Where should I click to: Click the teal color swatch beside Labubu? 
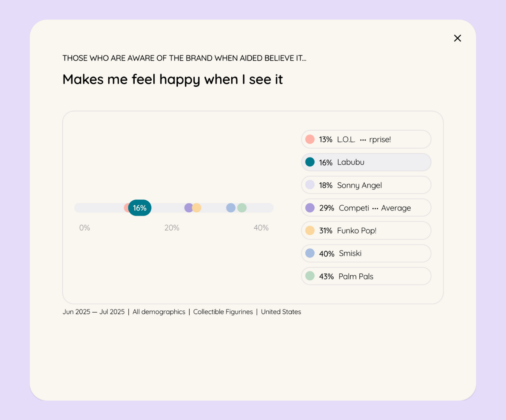[310, 162]
